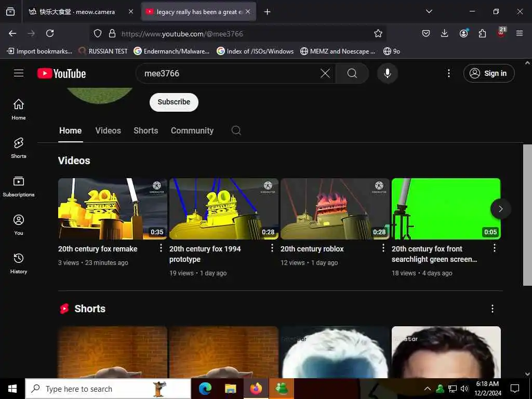532x399 pixels.
Task: Launch Microsoft Edge from the taskbar
Action: 205,389
